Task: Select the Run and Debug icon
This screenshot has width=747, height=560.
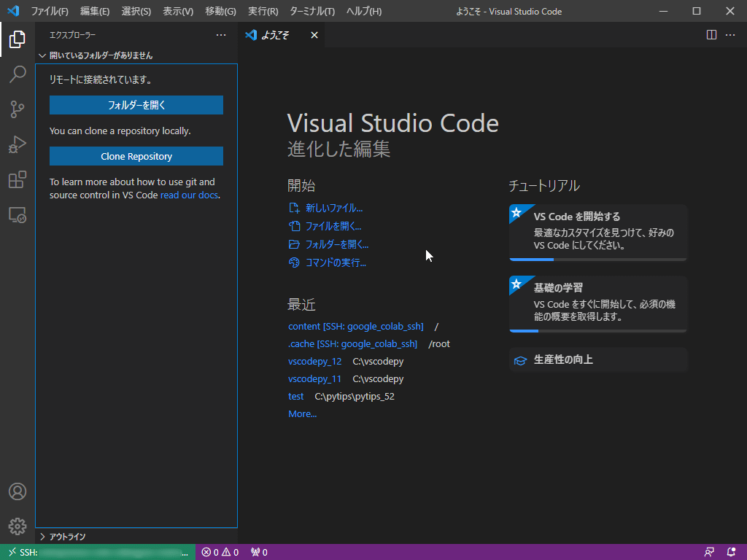Action: 18,144
